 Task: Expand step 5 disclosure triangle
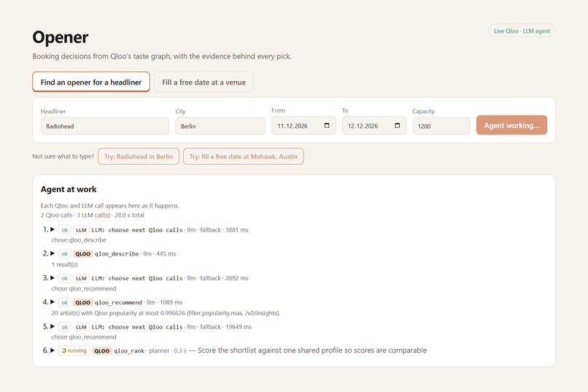[53, 326]
